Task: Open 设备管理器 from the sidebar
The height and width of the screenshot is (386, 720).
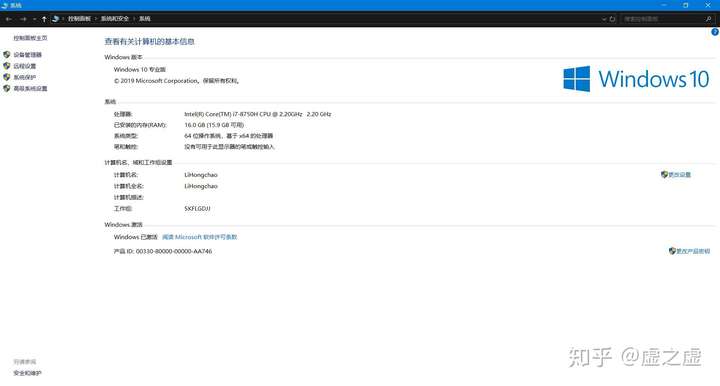Action: click(x=28, y=55)
